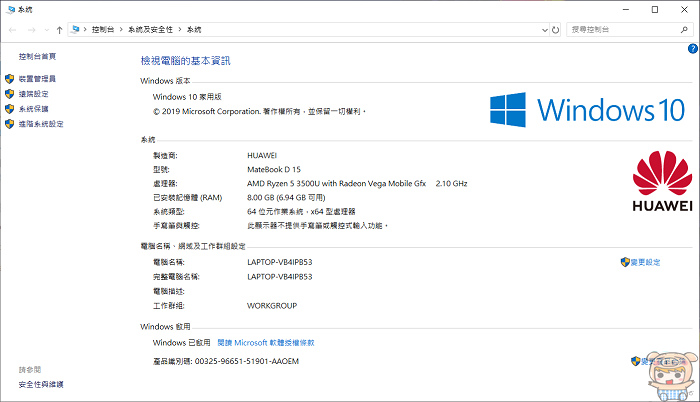Open 閱讀 Microsoft 軟體授權條款 link

266,343
